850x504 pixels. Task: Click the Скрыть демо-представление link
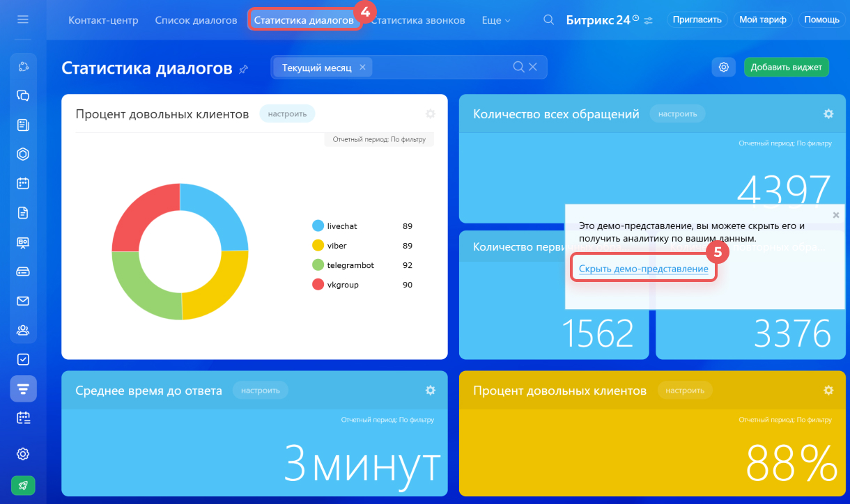pos(644,269)
